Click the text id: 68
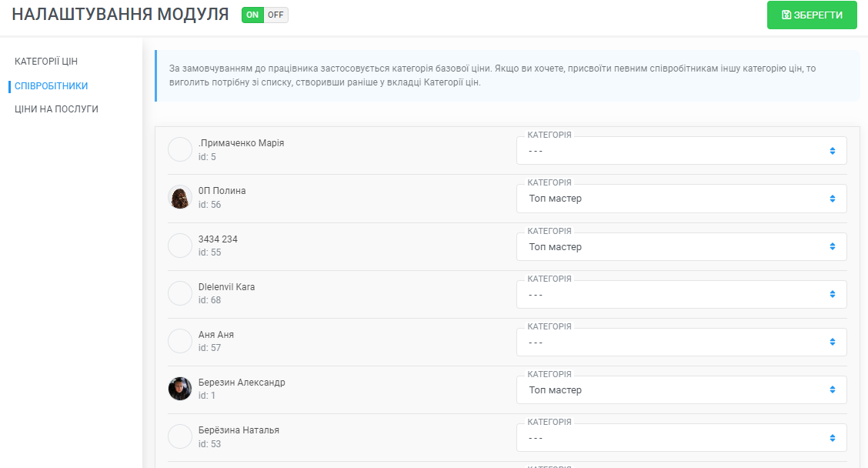This screenshot has width=868, height=468. [x=209, y=300]
